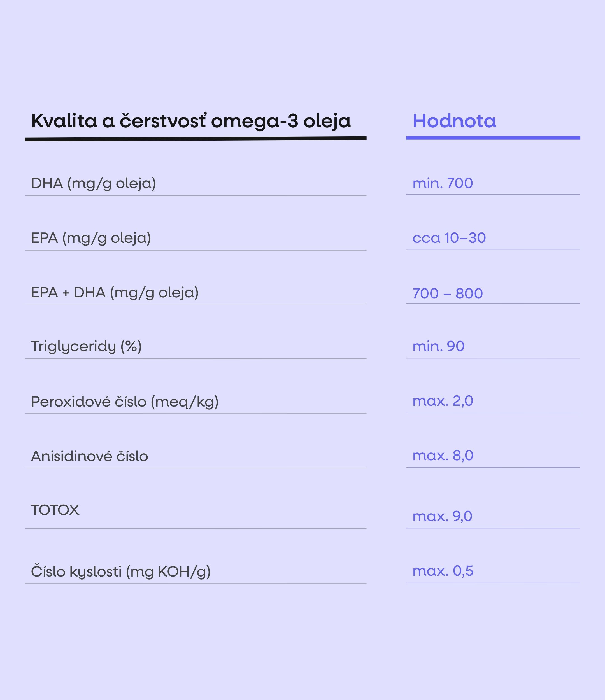Click the 'max. 9,0' value
This screenshot has height=700, width=605.
[443, 516]
